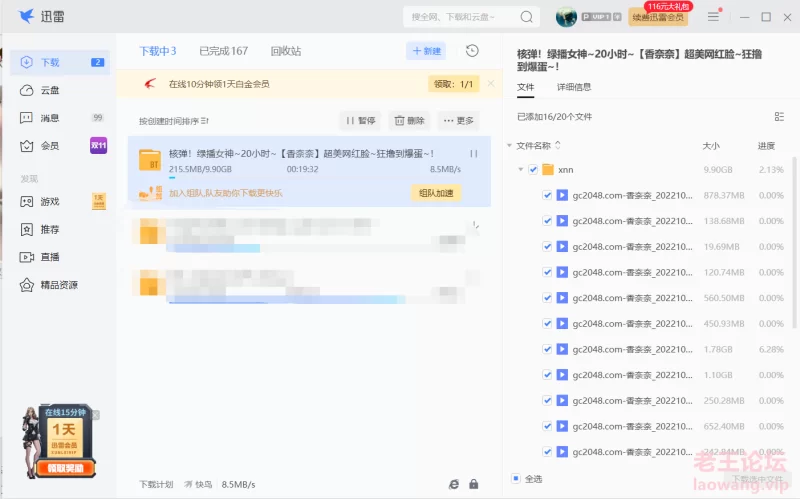The image size is (800, 499).
Task: Click video icon of the 878.37MB file
Action: [562, 195]
